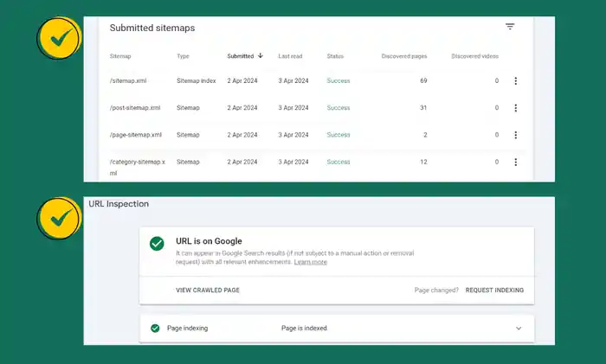This screenshot has width=606, height=364.
Task: Click the Discovered videos column header
Action: pyautogui.click(x=475, y=56)
